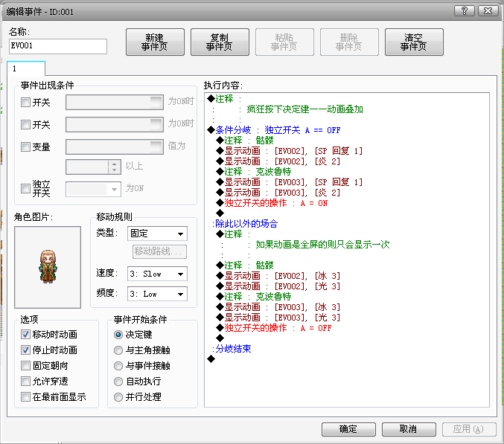The width and height of the screenshot is (504, 444).
Task: Uncheck the 停止时动画 option
Action: pos(25,350)
